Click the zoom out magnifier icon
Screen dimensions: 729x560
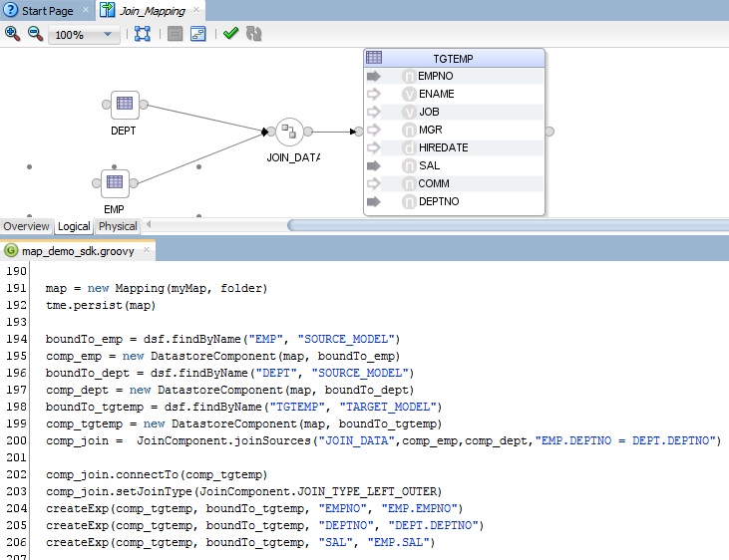[x=35, y=34]
